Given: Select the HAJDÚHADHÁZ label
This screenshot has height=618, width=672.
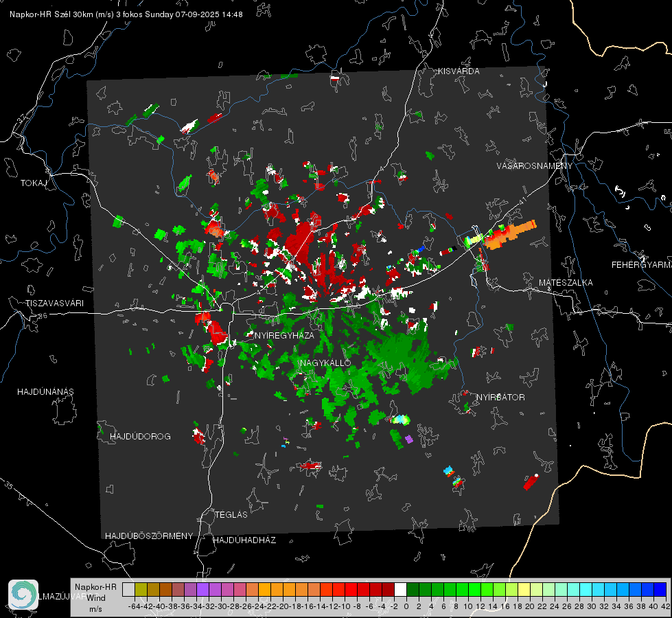Looking at the screenshot, I should click(x=244, y=540).
